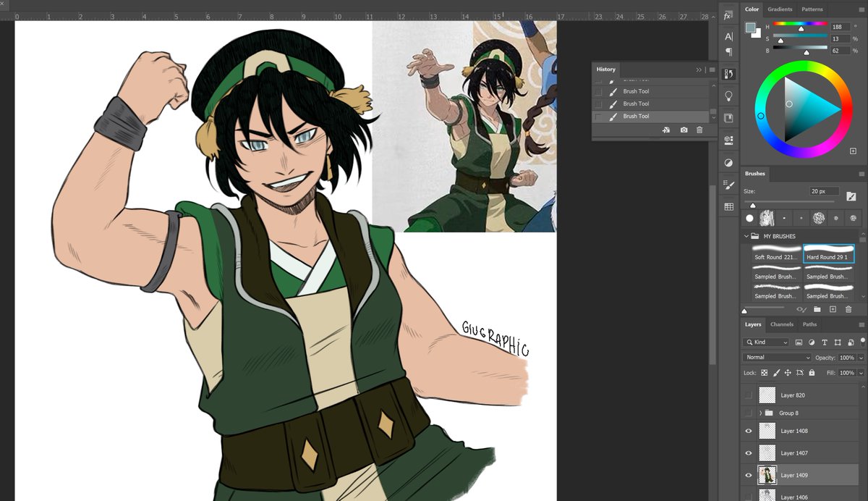Switch to the Paths tab

pos(810,324)
